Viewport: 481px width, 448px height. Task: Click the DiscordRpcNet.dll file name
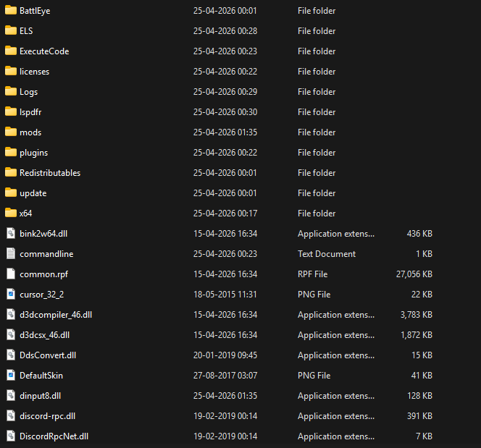(54, 436)
